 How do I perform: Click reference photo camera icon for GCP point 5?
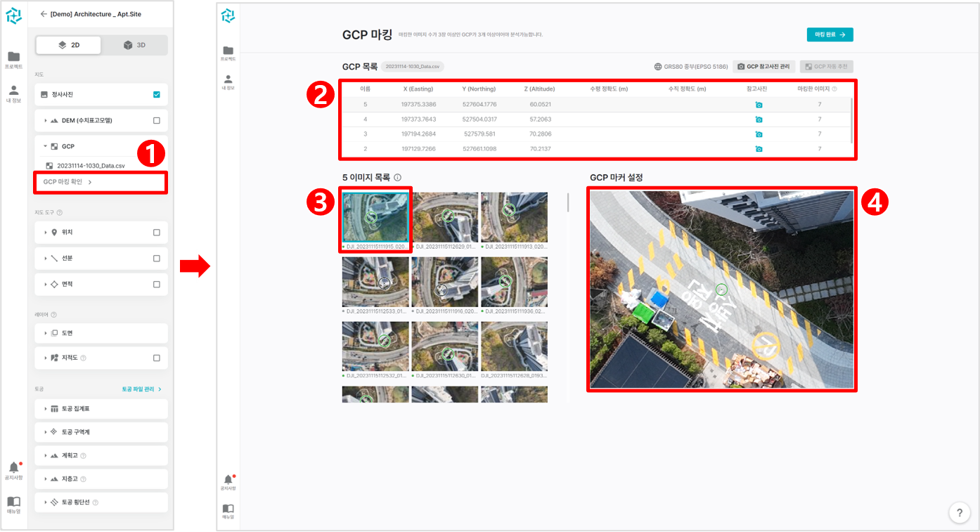coord(759,104)
